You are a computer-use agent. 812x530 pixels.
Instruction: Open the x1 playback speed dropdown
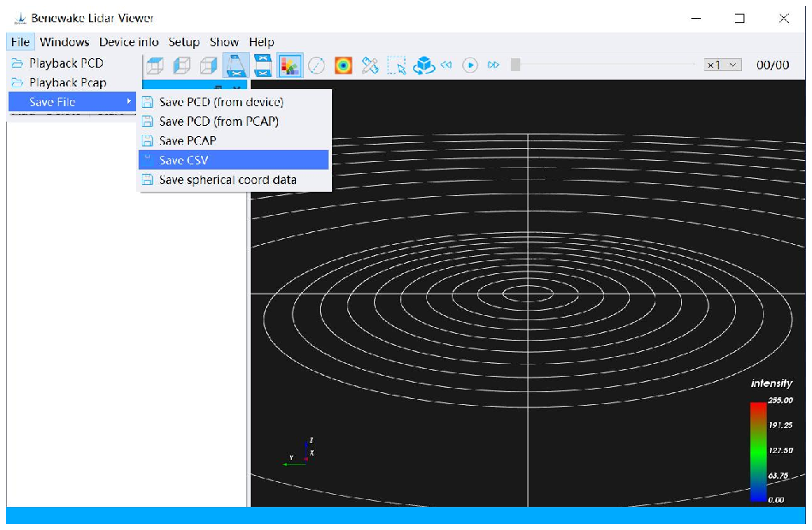click(723, 65)
